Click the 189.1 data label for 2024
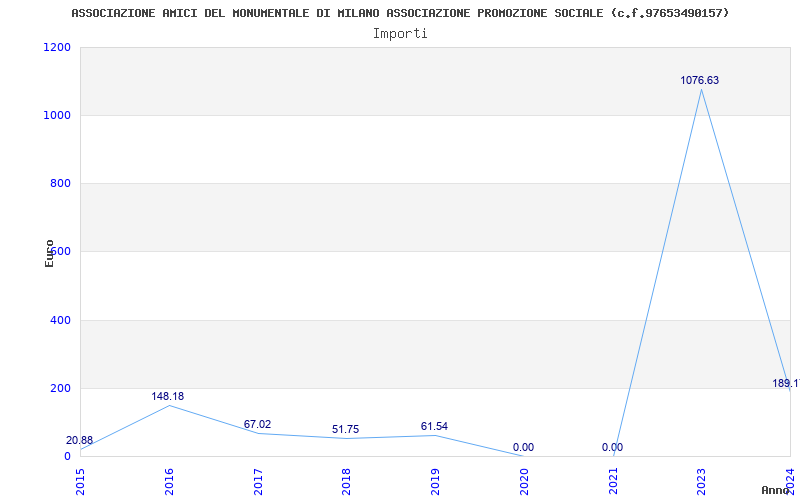 point(786,383)
